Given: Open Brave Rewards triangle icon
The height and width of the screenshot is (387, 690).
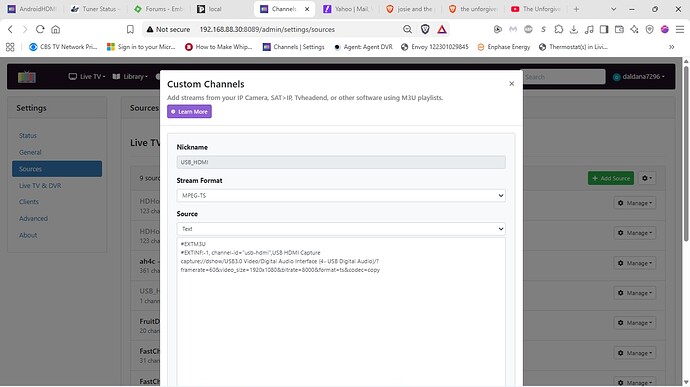Looking at the screenshot, I should [x=442, y=29].
